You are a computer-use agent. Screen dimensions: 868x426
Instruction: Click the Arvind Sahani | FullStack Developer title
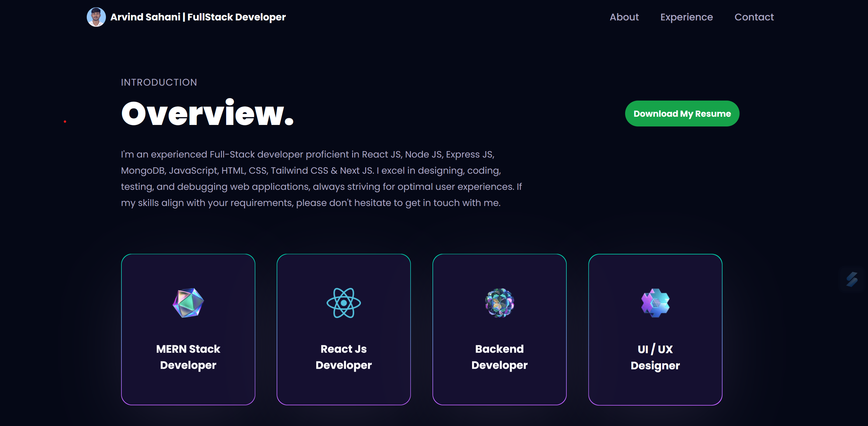tap(198, 17)
